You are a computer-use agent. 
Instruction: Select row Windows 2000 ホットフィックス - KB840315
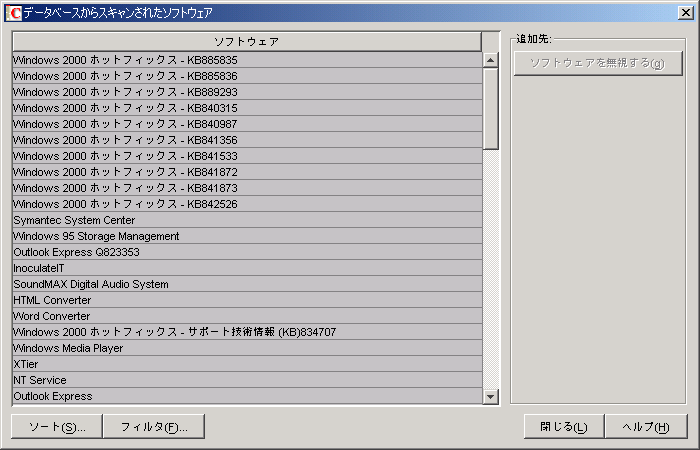click(247, 108)
